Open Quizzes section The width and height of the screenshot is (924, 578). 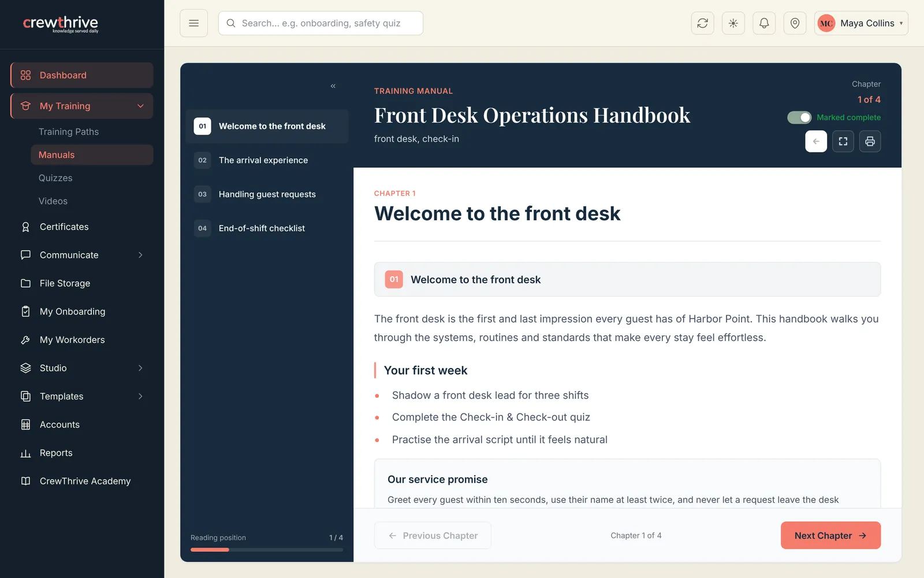tap(92, 178)
